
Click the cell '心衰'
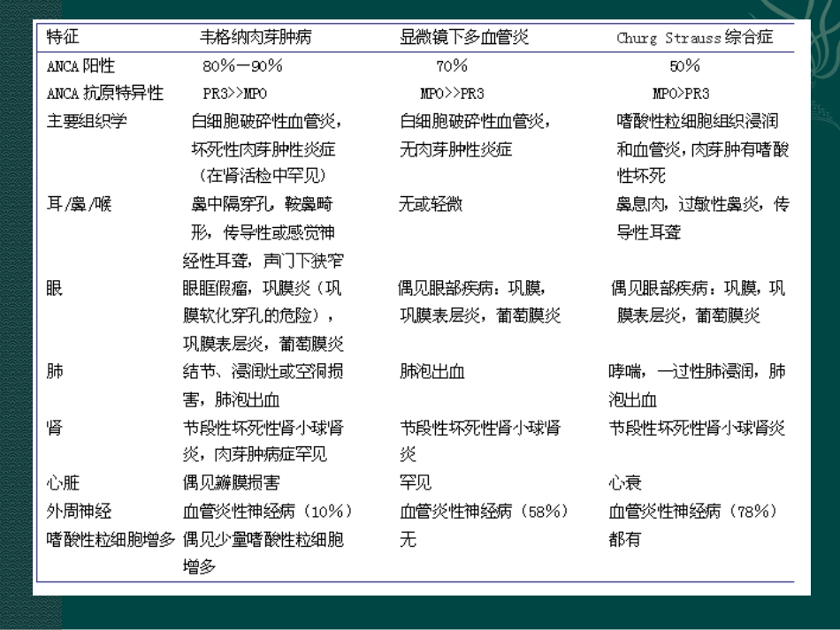point(624,482)
